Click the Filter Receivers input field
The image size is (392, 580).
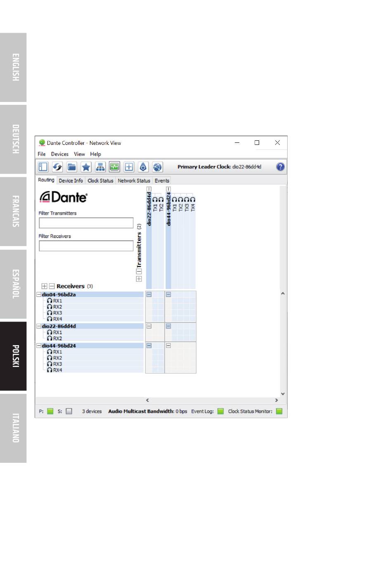86,246
